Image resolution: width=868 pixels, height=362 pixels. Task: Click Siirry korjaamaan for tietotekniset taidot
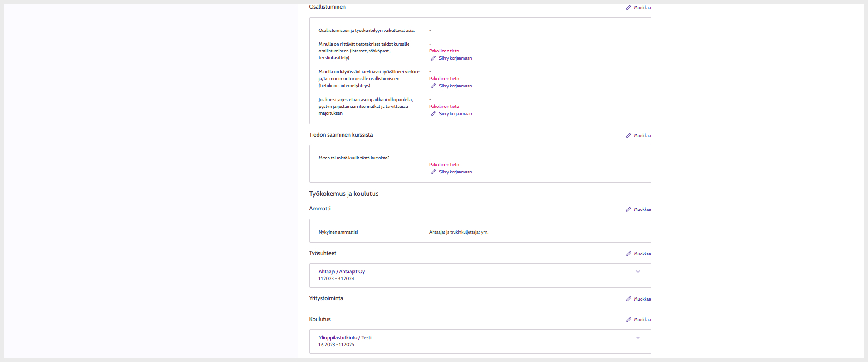click(x=455, y=58)
